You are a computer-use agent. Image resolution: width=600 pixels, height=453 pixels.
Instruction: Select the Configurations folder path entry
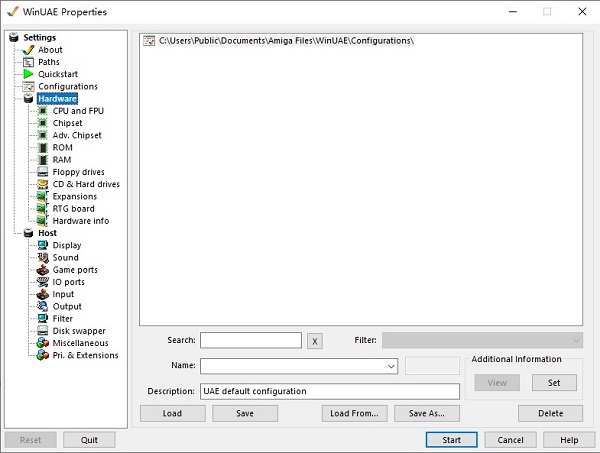click(x=286, y=40)
